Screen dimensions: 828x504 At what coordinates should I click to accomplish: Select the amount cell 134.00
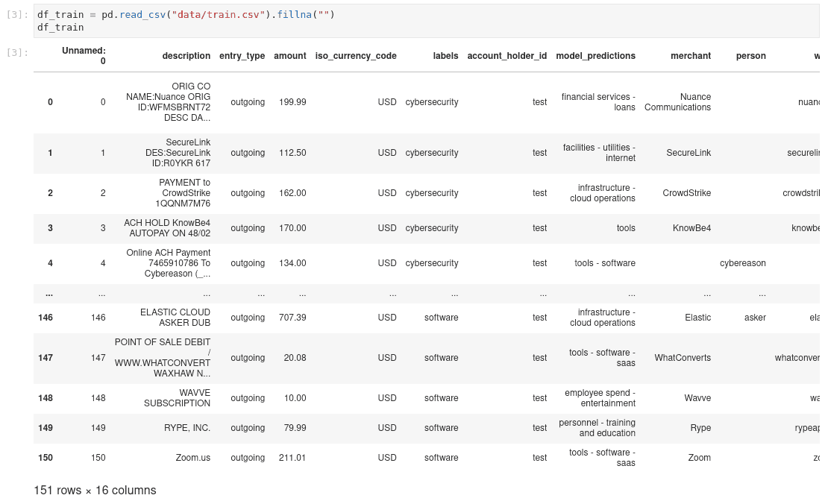pyautogui.click(x=292, y=263)
